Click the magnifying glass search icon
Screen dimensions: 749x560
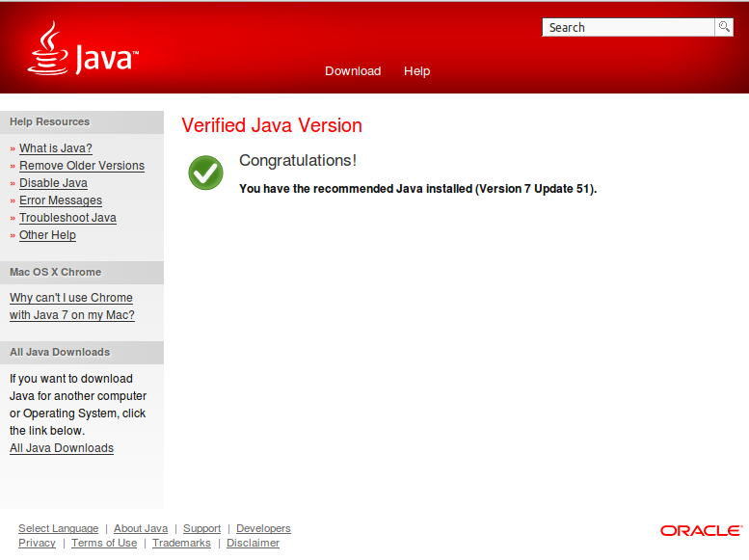point(724,27)
